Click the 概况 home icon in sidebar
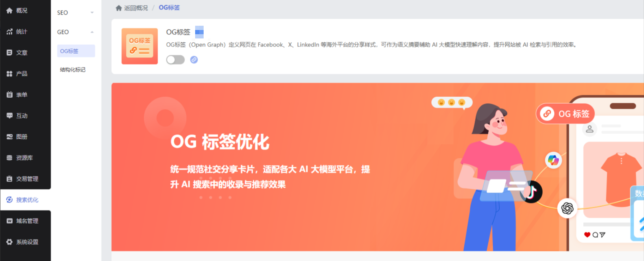 click(x=10, y=11)
